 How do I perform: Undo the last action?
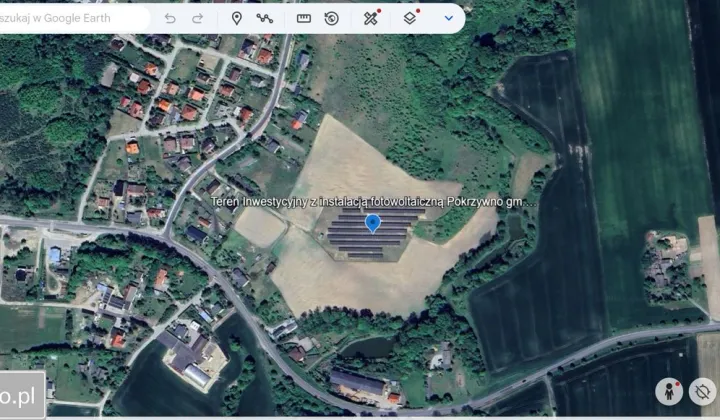click(x=170, y=18)
